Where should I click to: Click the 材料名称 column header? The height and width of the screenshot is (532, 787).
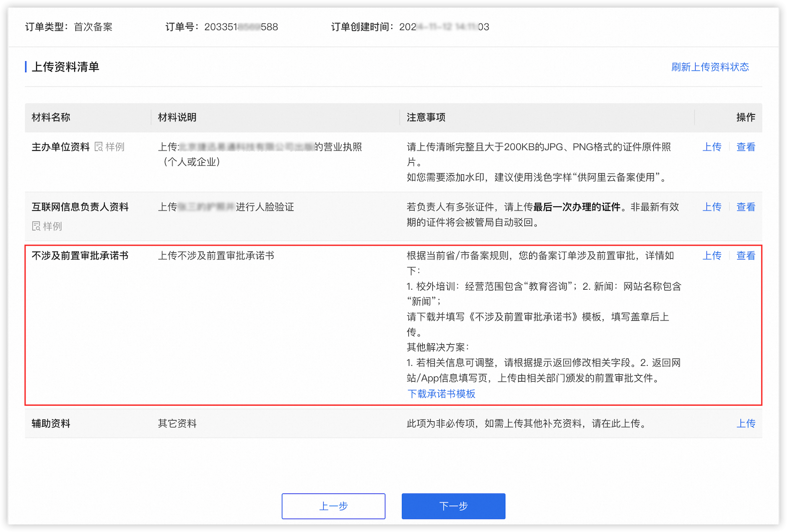(51, 117)
